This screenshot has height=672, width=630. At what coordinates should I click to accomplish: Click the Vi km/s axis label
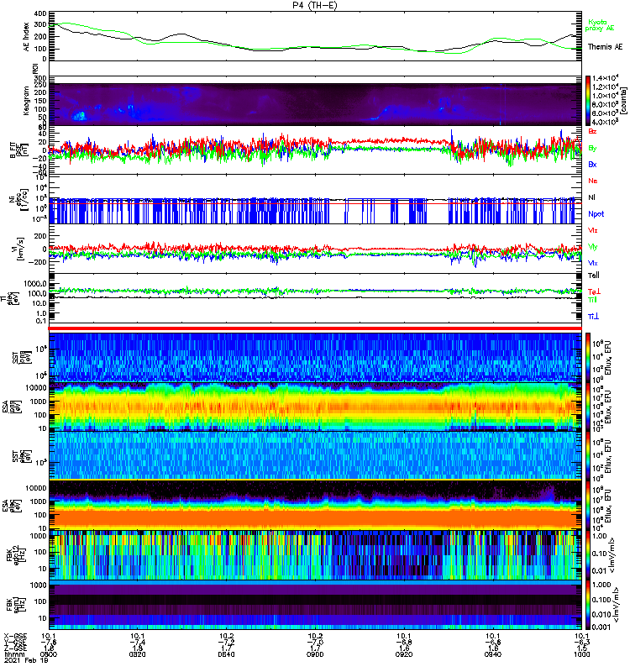tap(19, 249)
